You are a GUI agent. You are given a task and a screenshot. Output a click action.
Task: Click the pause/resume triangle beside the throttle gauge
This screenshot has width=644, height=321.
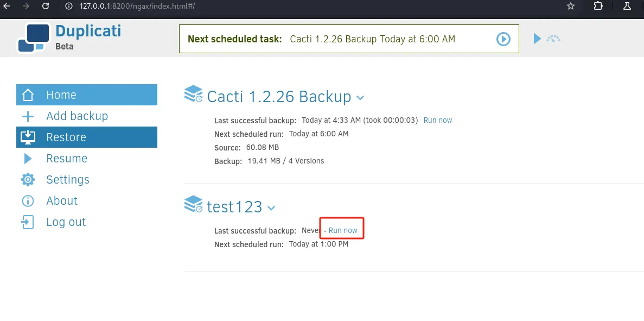click(537, 39)
